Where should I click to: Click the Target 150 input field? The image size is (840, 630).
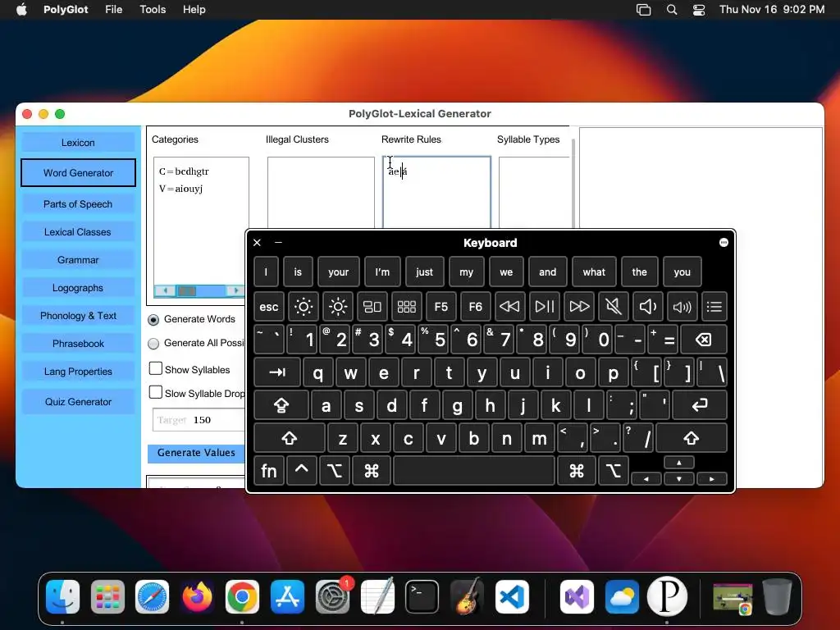tap(199, 420)
